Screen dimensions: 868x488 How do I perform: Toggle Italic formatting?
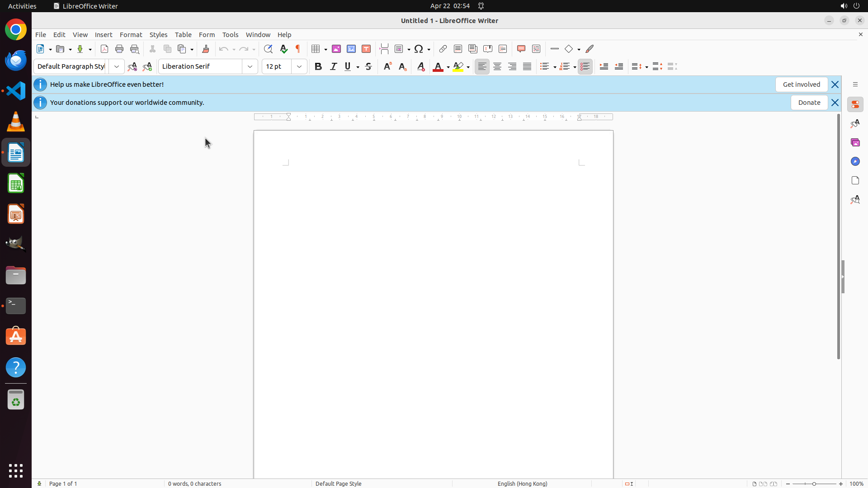(334, 66)
